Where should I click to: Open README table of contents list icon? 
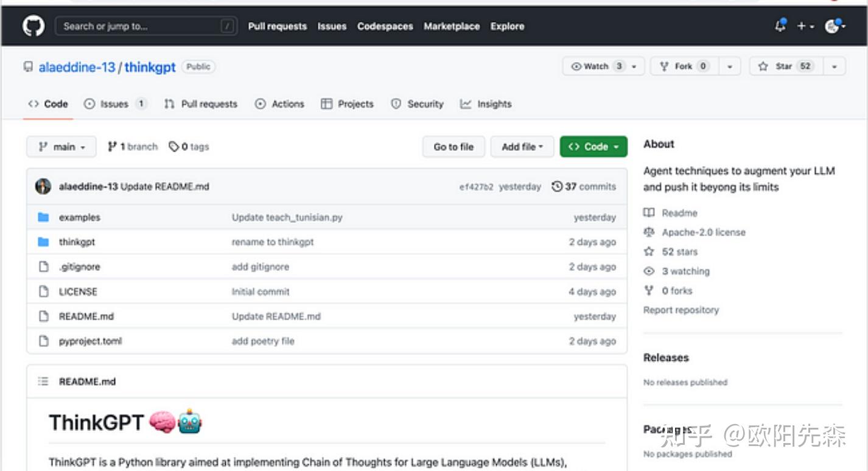(43, 382)
